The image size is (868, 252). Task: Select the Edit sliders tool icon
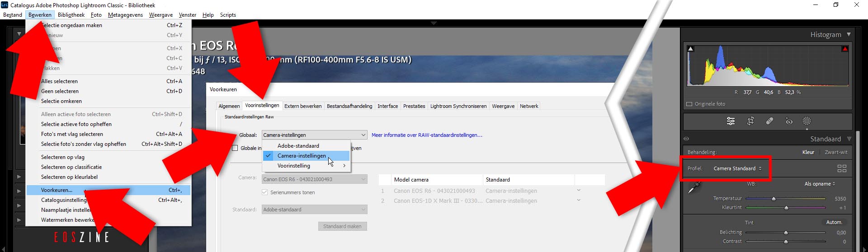pyautogui.click(x=731, y=121)
